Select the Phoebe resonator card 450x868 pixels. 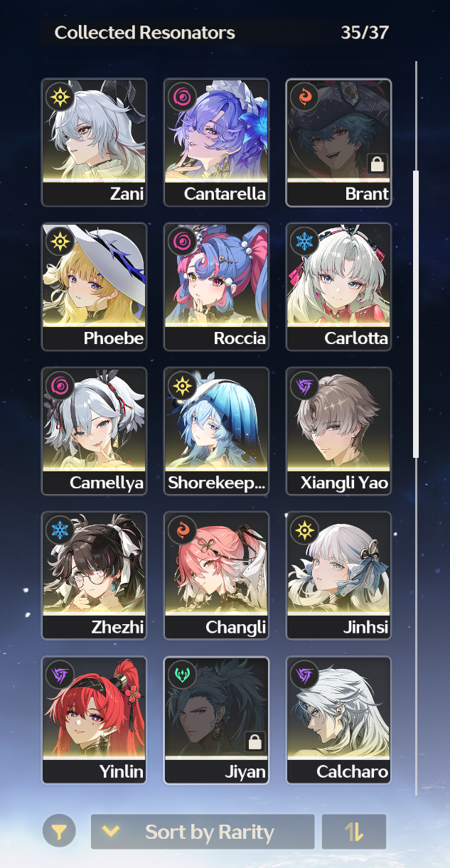tap(94, 286)
